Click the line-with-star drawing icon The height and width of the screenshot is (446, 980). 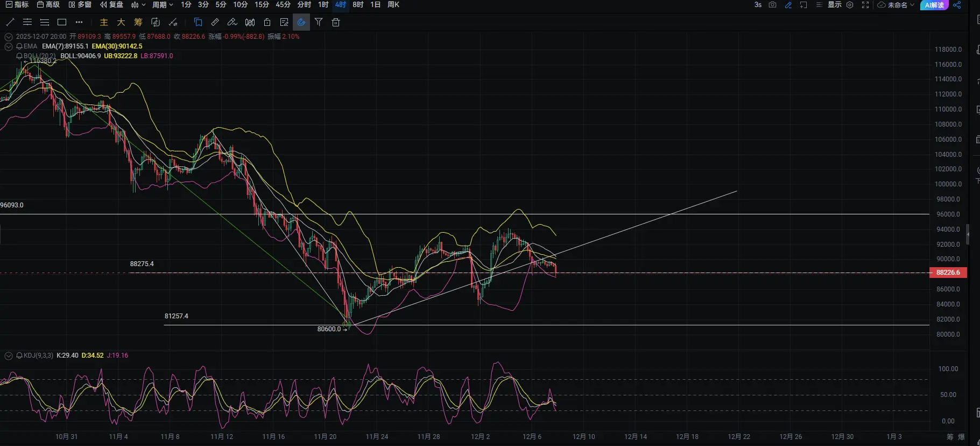173,22
